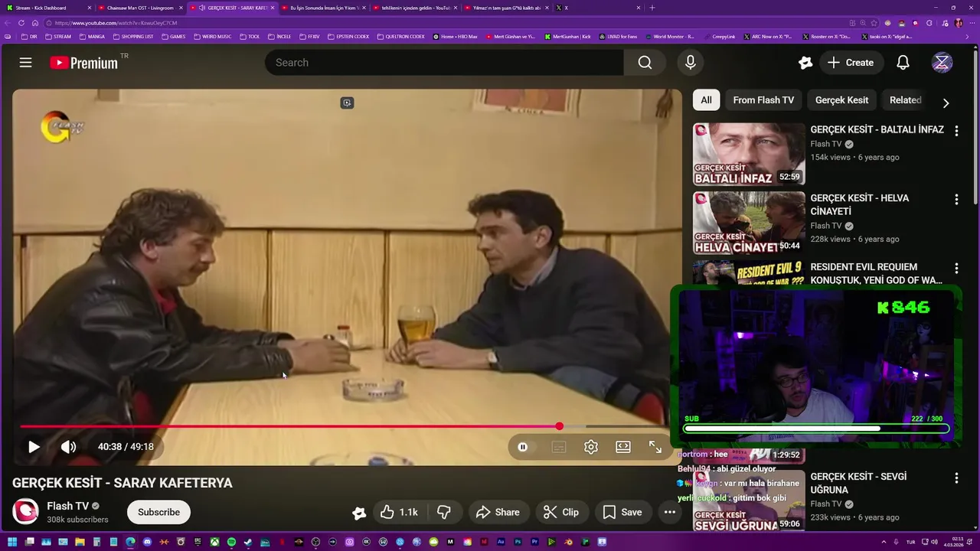The width and height of the screenshot is (980, 551).
Task: Open Spotify from the taskbar
Action: [x=231, y=542]
